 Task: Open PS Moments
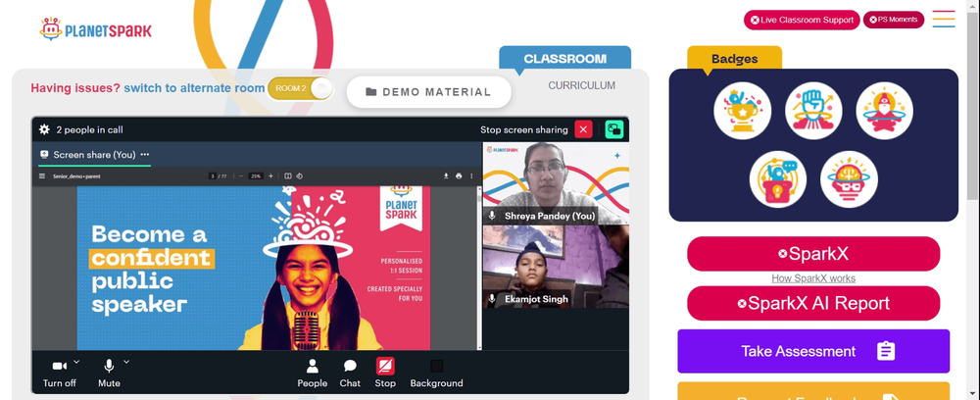(x=893, y=20)
